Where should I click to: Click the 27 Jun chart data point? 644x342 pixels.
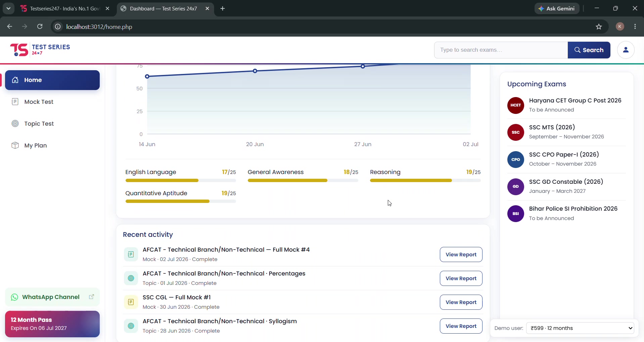pos(363,67)
